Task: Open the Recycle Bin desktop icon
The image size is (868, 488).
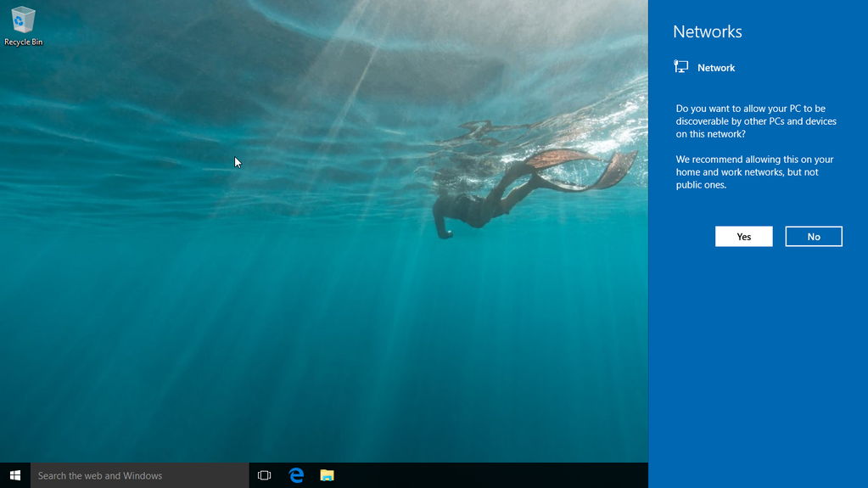Action: tap(23, 26)
